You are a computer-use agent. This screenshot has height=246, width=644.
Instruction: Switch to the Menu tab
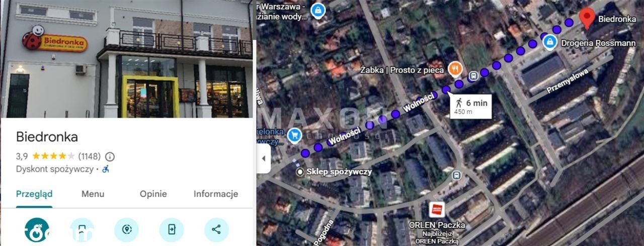click(93, 194)
